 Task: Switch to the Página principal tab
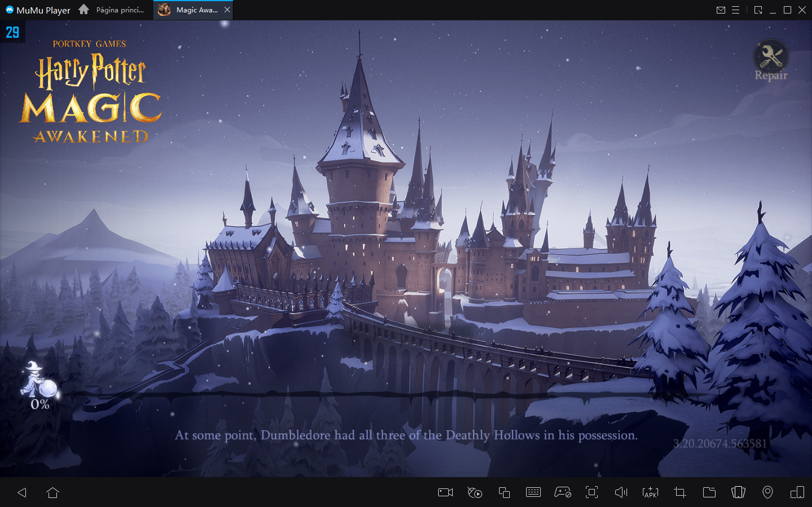120,10
